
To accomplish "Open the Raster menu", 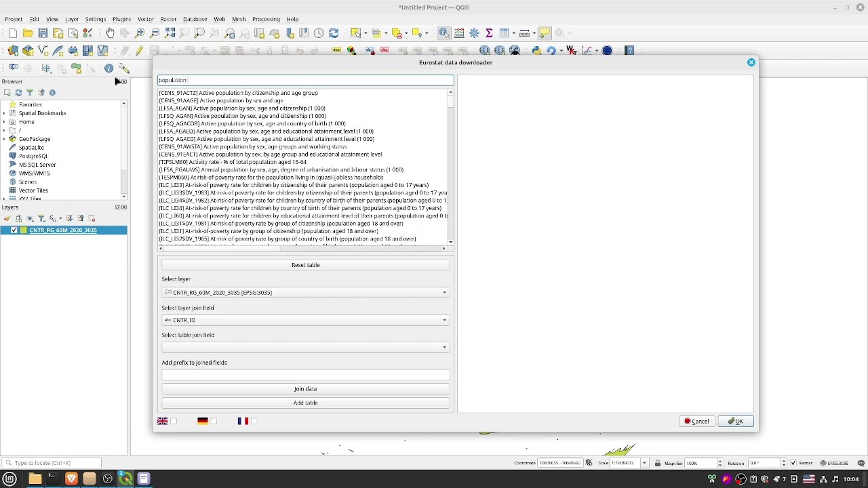I will 168,19.
